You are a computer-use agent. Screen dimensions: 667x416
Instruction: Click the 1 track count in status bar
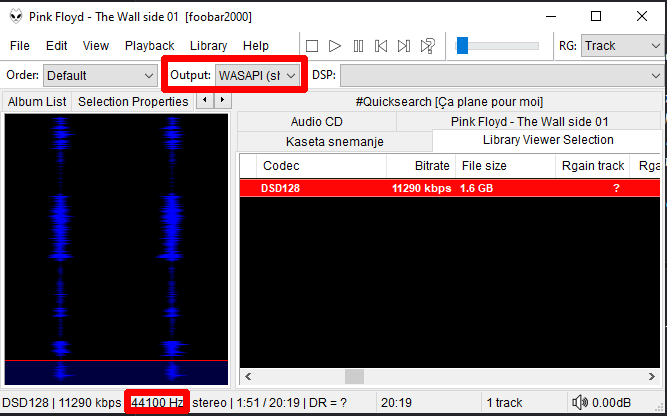click(x=504, y=402)
